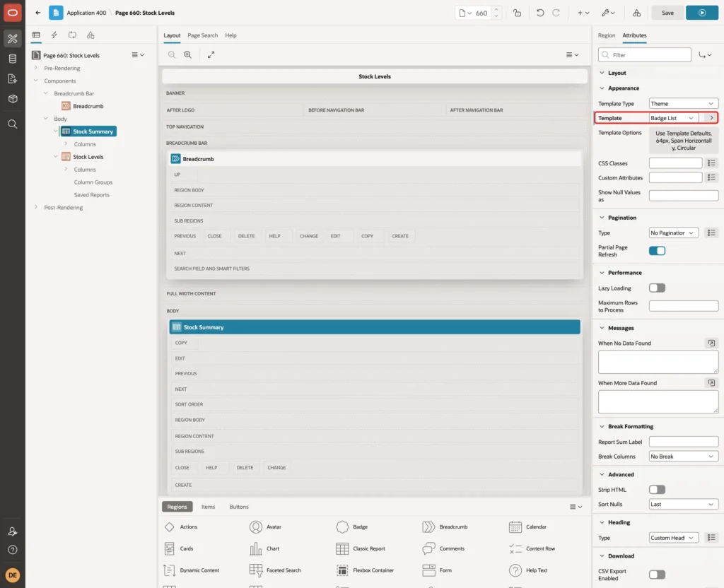Open the help question mark icon
Viewport: 724px width, 588px height.
(13, 550)
